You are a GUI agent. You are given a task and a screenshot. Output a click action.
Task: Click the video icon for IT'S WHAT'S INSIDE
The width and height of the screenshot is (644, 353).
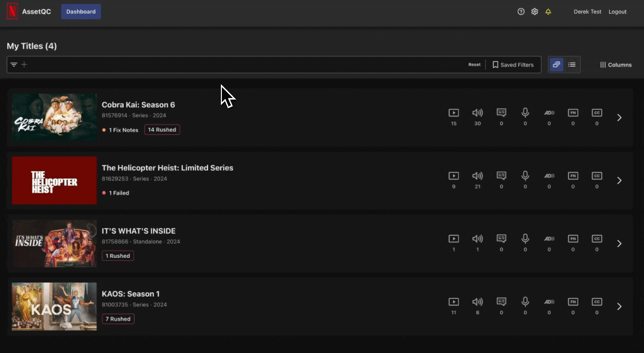pos(454,239)
